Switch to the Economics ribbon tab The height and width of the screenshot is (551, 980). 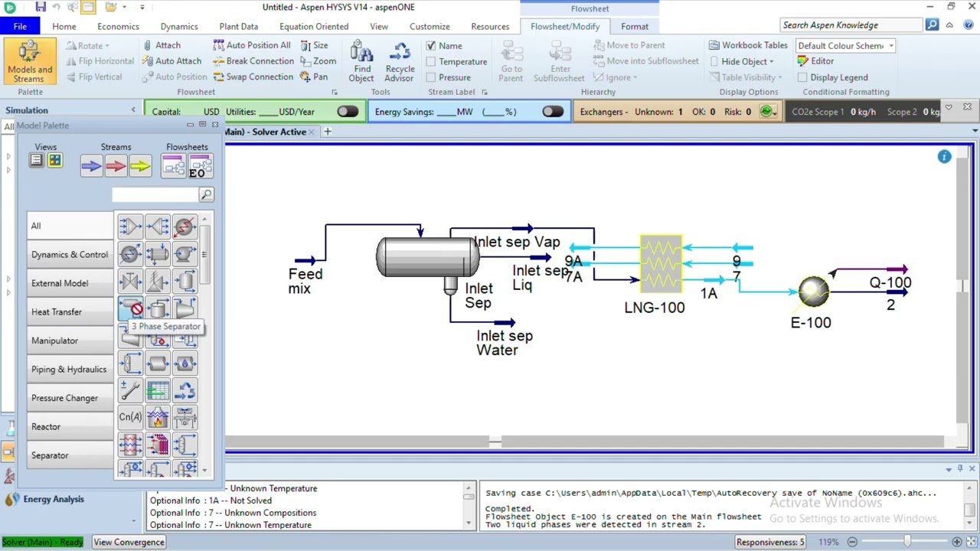(118, 26)
